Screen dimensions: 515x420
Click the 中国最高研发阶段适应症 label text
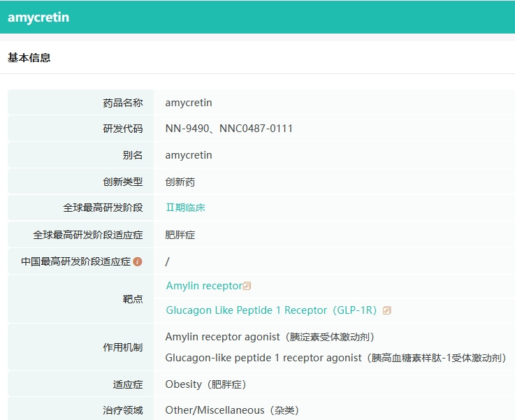point(76,261)
